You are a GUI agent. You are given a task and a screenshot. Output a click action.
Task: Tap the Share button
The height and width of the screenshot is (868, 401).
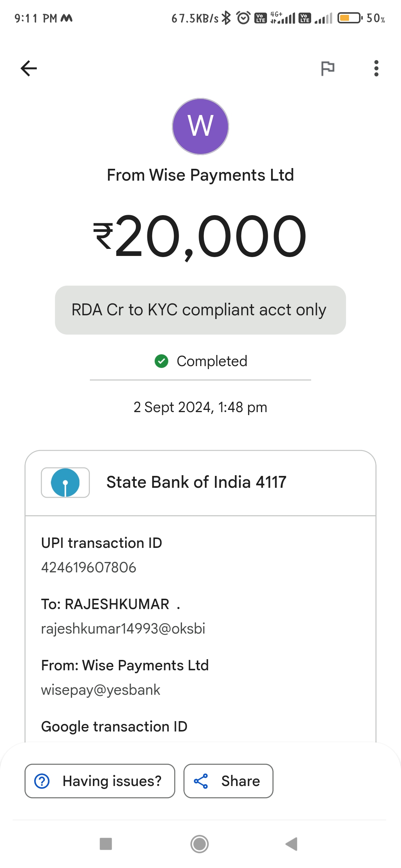click(228, 781)
